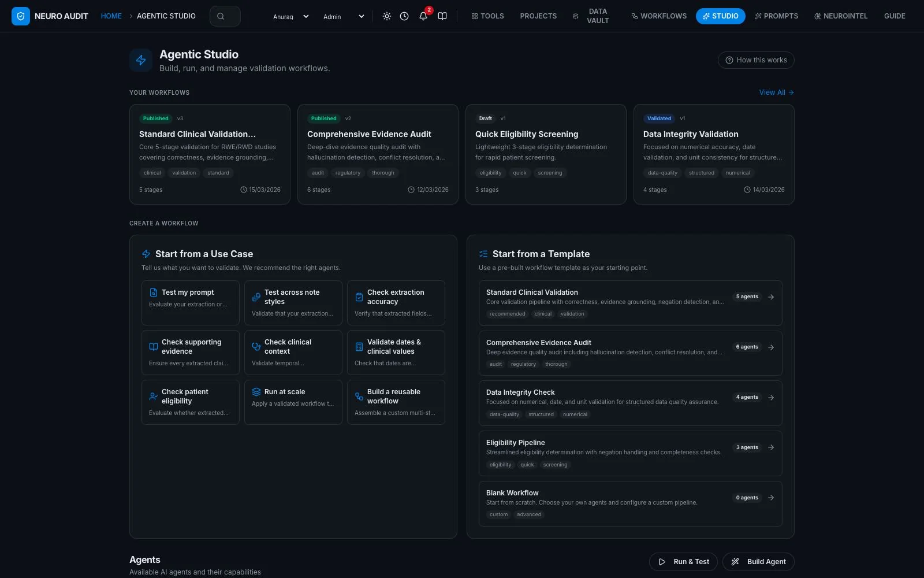Choose Check supporting evidence use case
The image size is (924, 578).
191,353
